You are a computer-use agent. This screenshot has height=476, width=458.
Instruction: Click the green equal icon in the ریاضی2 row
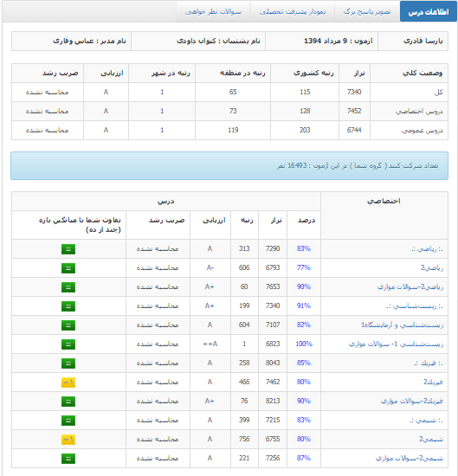tap(68, 268)
